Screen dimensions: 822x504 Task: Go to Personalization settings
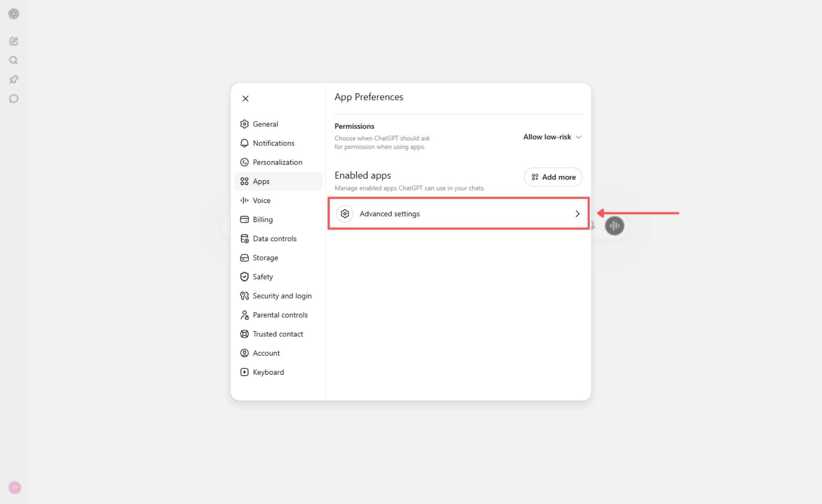278,162
